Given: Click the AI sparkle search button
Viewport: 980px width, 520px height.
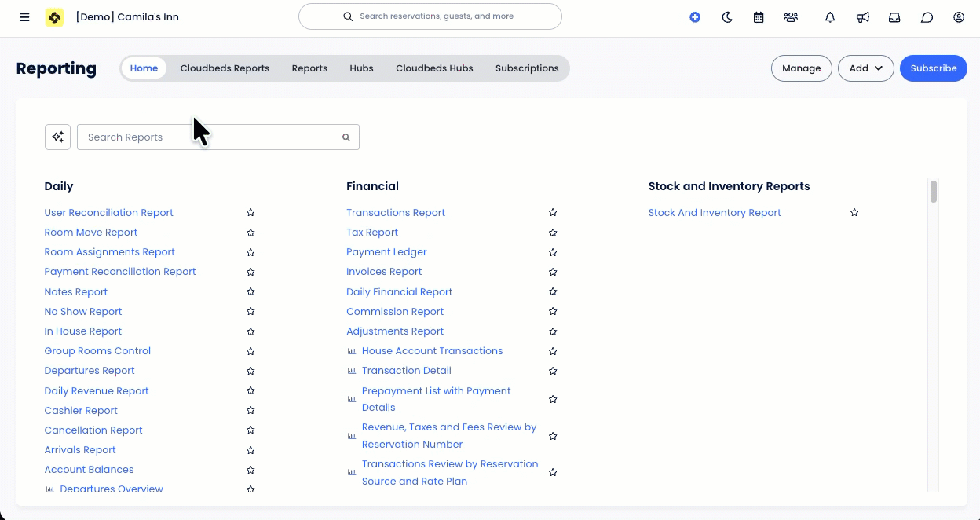Looking at the screenshot, I should pyautogui.click(x=57, y=137).
